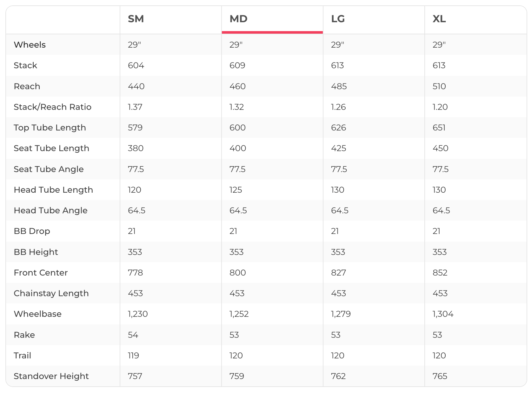Viewport: 532px width, 393px height.
Task: Click the XL Standover Height value 765
Action: 440,376
